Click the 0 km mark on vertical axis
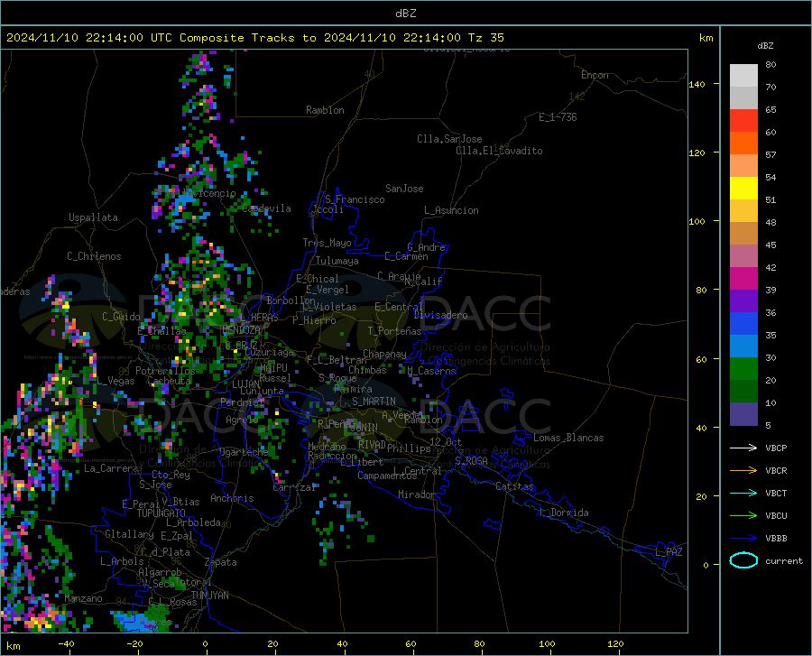The height and width of the screenshot is (656, 812). (706, 565)
